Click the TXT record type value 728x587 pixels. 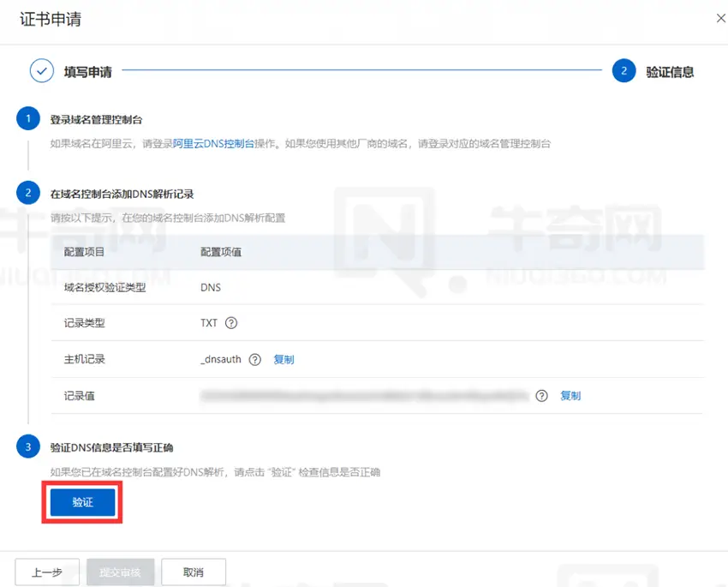click(x=209, y=323)
